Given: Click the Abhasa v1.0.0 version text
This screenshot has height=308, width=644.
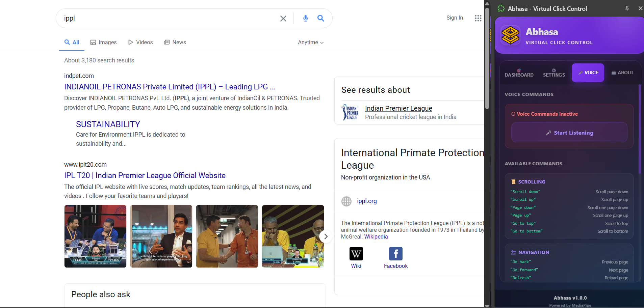Looking at the screenshot, I should (x=570, y=298).
